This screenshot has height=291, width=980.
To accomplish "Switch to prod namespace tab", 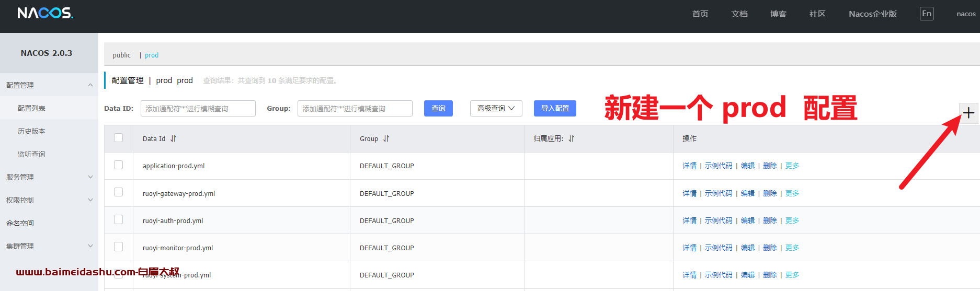I will click(x=152, y=55).
